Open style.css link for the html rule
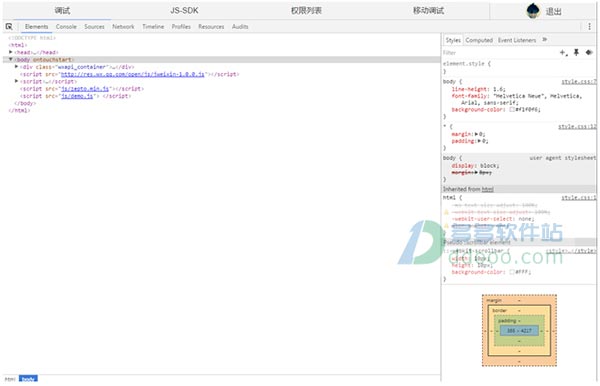The width and height of the screenshot is (600, 386). tap(579, 197)
